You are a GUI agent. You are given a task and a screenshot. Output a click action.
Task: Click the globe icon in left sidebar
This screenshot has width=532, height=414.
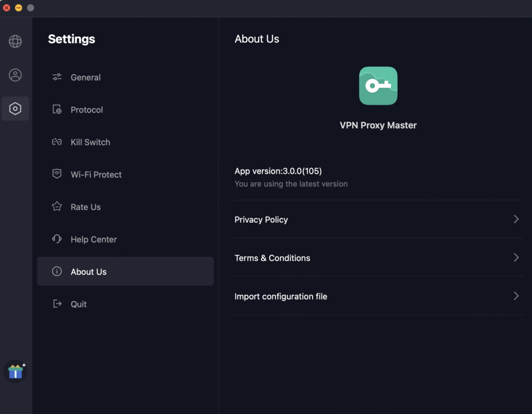pos(15,42)
